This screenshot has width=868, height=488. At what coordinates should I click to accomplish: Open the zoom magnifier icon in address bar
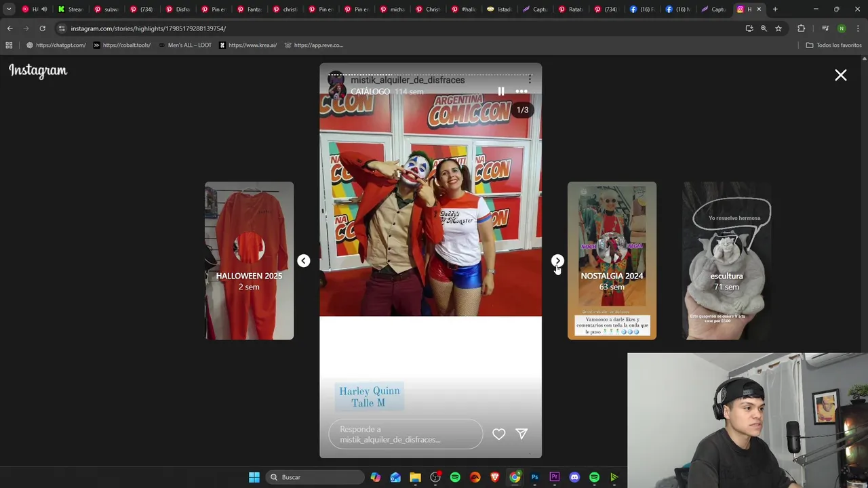[x=764, y=28]
